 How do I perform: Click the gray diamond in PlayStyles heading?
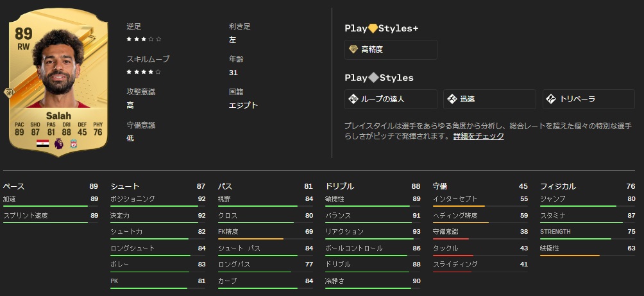click(x=373, y=78)
